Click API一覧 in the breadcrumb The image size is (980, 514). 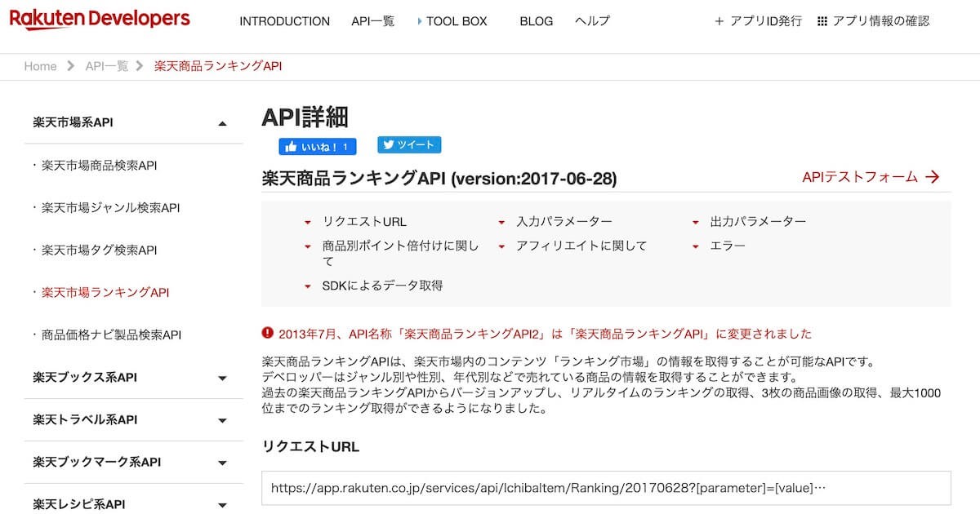pyautogui.click(x=107, y=66)
